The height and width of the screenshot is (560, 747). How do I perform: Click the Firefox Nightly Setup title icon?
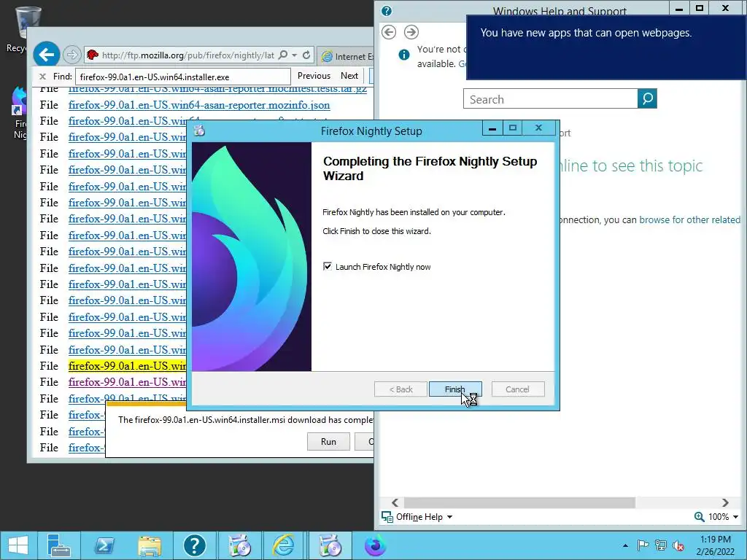[199, 130]
